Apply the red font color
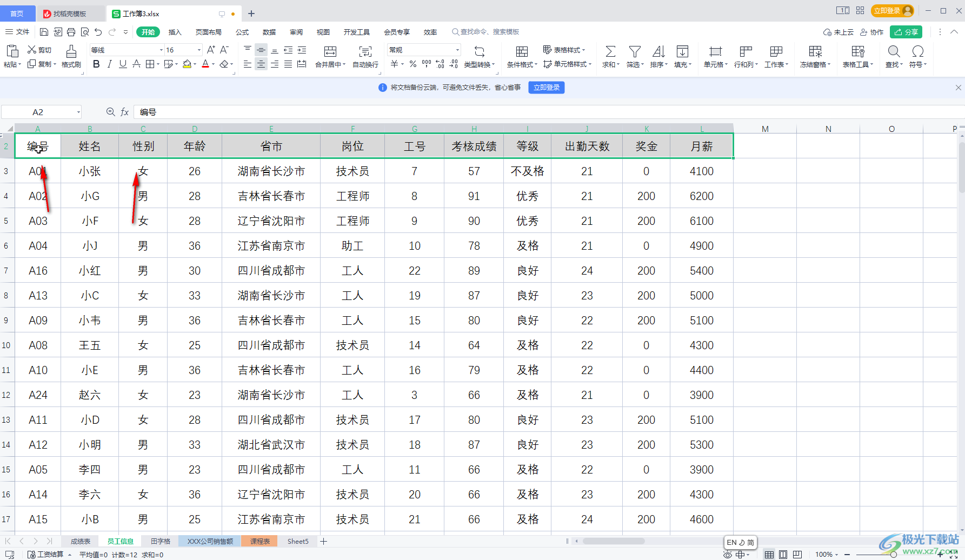Image resolution: width=965 pixels, height=560 pixels. pyautogui.click(x=205, y=64)
